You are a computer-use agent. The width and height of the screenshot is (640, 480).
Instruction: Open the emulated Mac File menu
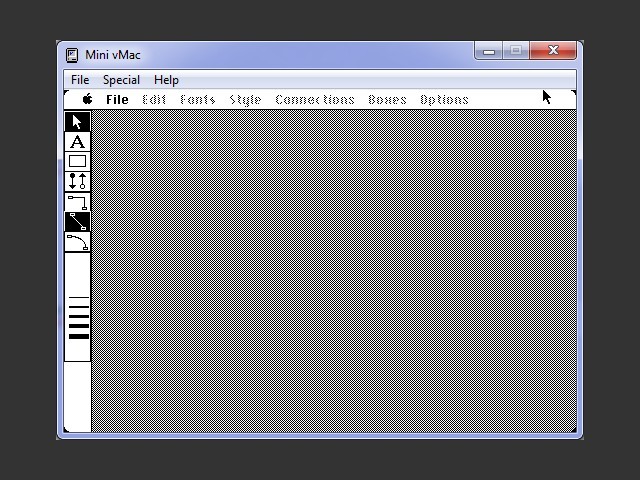117,100
